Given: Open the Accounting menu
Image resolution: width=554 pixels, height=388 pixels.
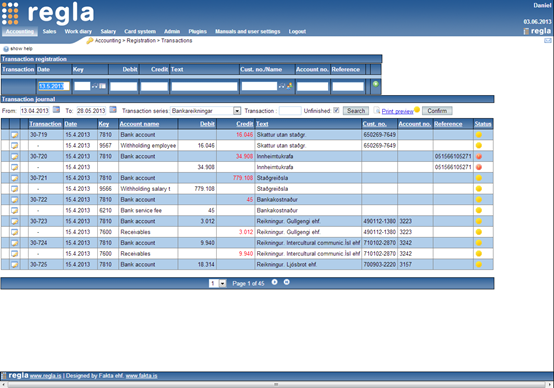Looking at the screenshot, I should coord(20,31).
